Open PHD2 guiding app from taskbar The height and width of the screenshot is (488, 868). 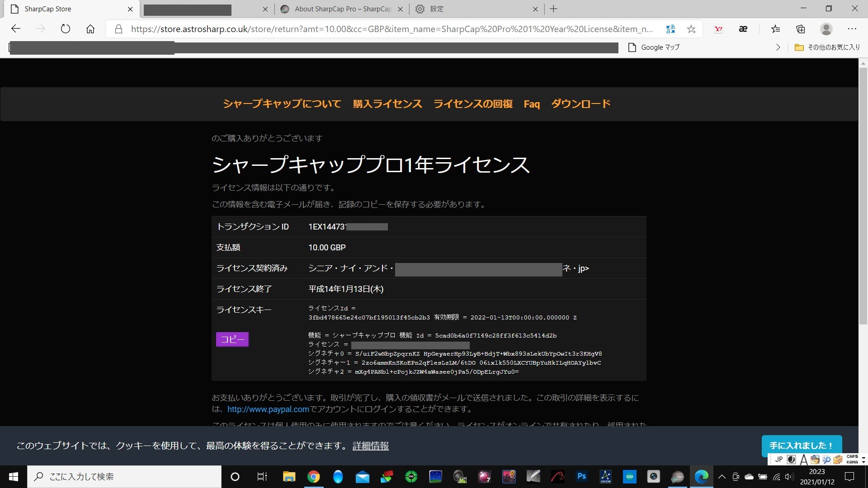(411, 477)
